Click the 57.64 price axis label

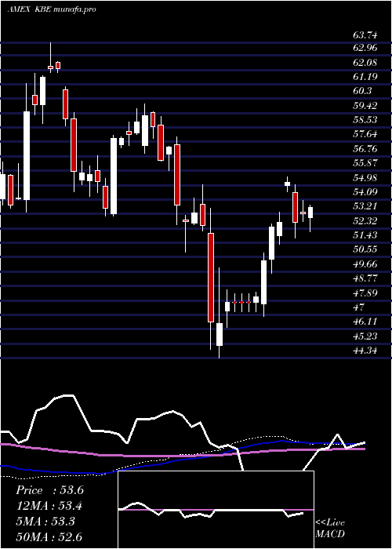365,134
